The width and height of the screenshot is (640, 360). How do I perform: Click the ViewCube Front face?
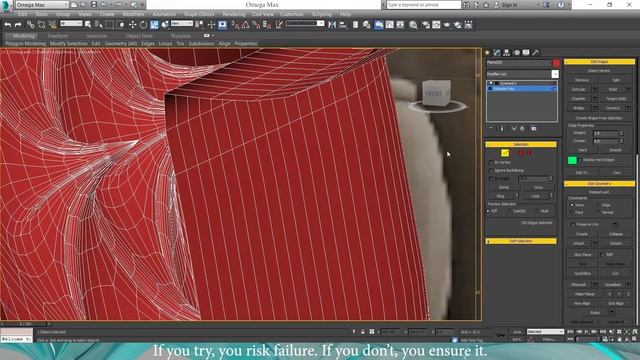[x=433, y=93]
